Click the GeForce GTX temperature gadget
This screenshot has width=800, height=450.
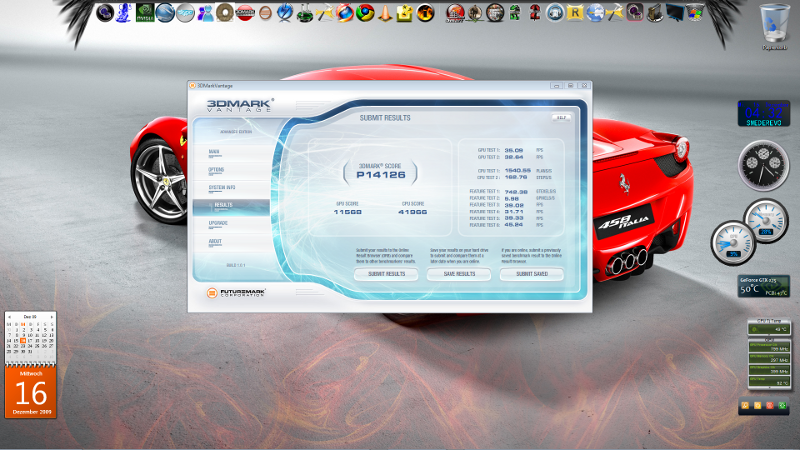coord(764,286)
